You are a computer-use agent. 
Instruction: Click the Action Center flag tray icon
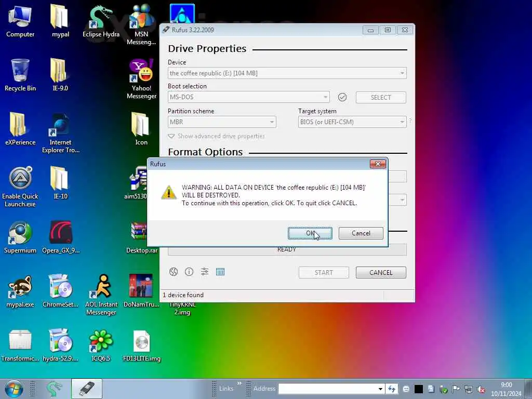(456, 389)
